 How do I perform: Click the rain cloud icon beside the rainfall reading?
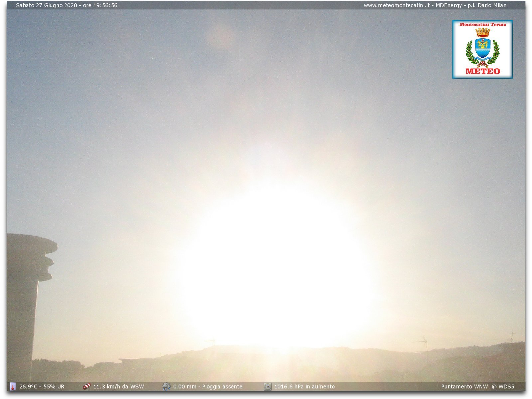pyautogui.click(x=166, y=386)
